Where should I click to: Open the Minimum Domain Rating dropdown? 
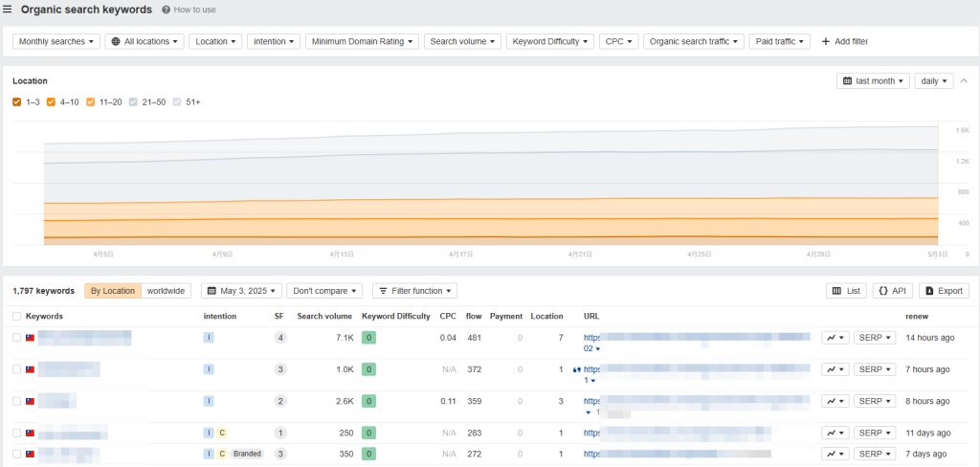pos(362,42)
